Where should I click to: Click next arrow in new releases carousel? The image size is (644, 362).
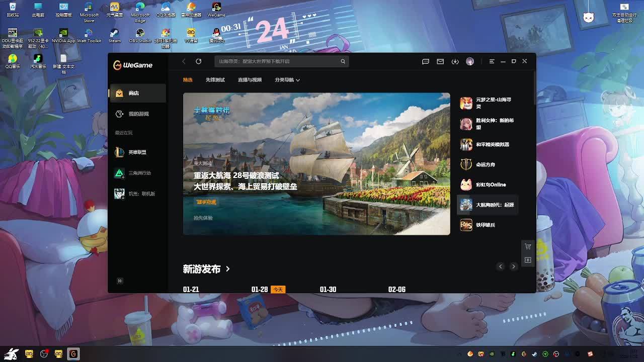tap(513, 266)
